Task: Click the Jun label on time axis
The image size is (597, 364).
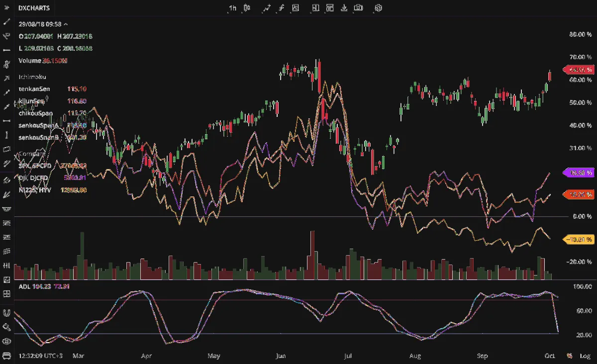Action: [281, 356]
